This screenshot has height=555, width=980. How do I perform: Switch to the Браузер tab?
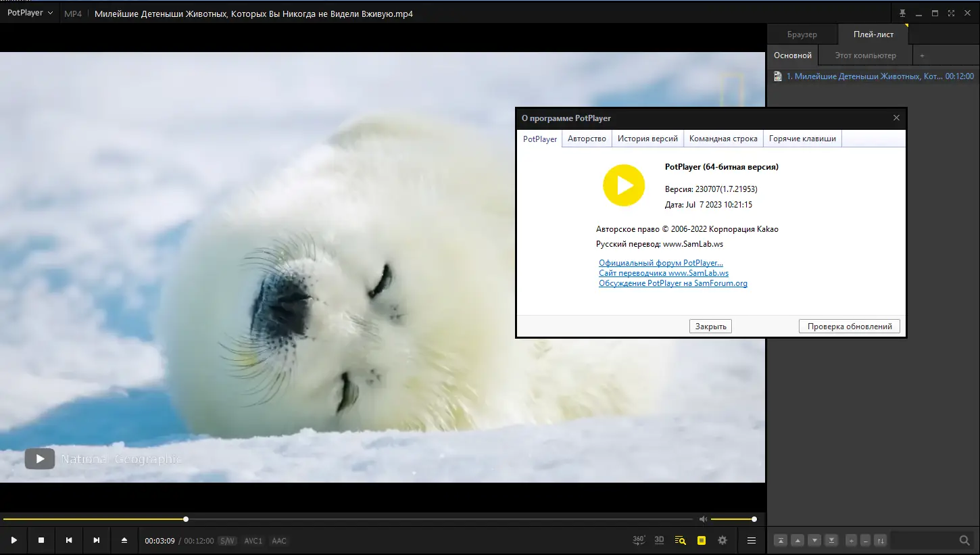click(802, 34)
